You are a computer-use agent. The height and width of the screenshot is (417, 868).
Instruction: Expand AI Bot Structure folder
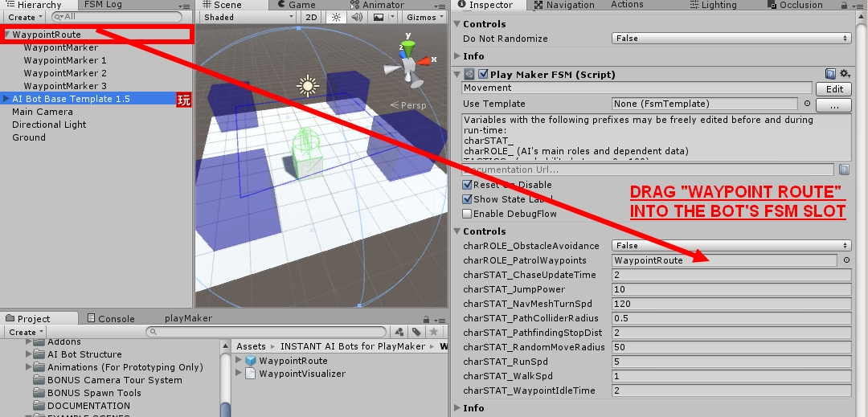[x=28, y=354]
